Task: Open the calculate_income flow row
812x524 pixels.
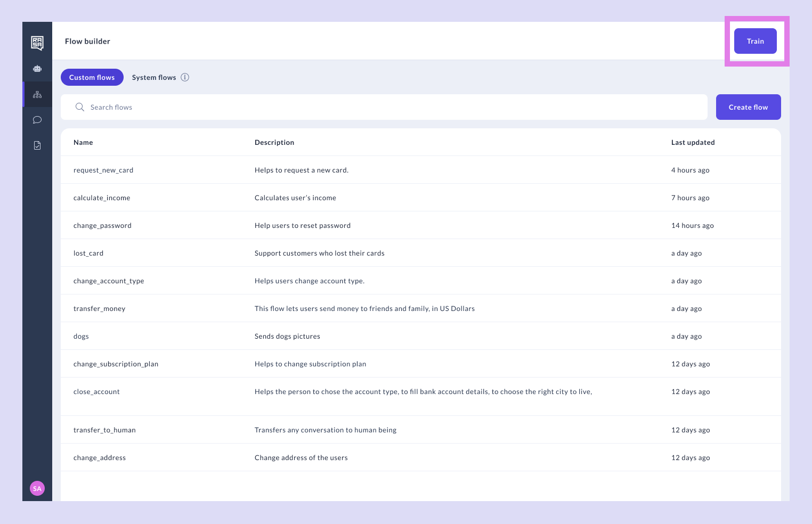Action: tap(102, 198)
